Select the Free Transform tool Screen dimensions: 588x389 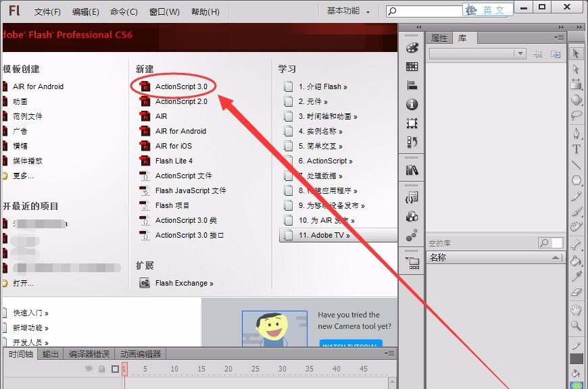click(x=576, y=84)
